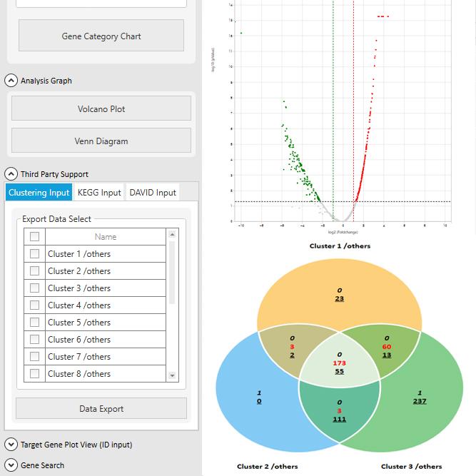Select the 'Cluster 8 /others' row text
The height and width of the screenshot is (476, 476).
[x=79, y=374]
